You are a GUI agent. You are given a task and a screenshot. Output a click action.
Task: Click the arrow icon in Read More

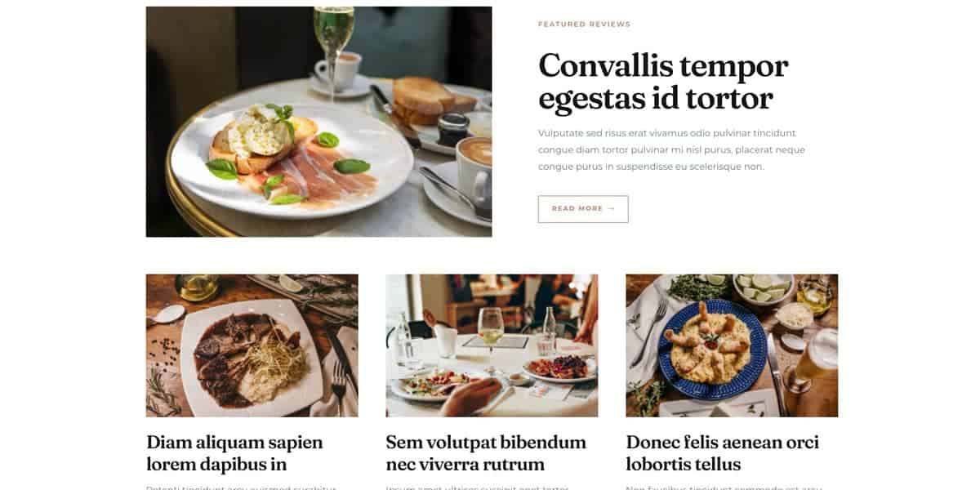coord(611,209)
